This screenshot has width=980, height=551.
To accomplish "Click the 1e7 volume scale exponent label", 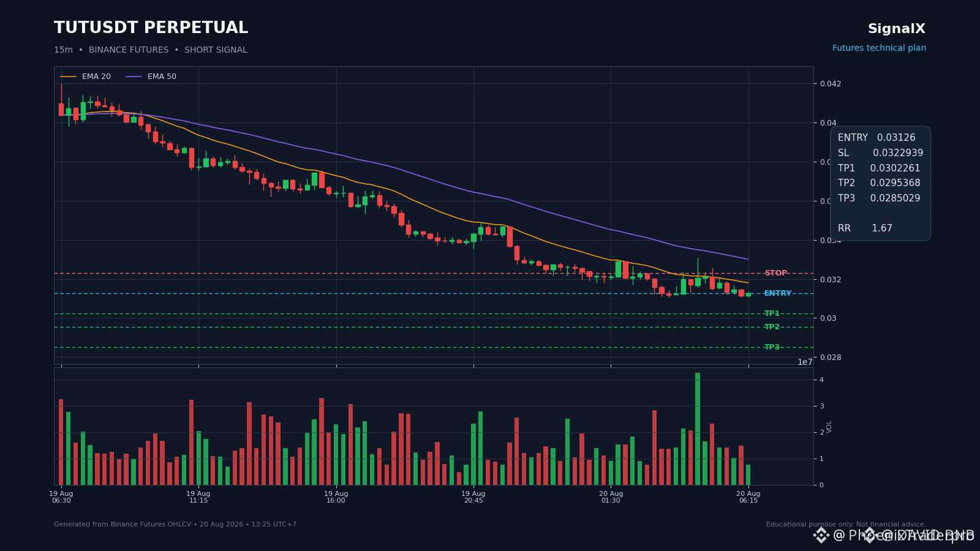I will point(805,362).
